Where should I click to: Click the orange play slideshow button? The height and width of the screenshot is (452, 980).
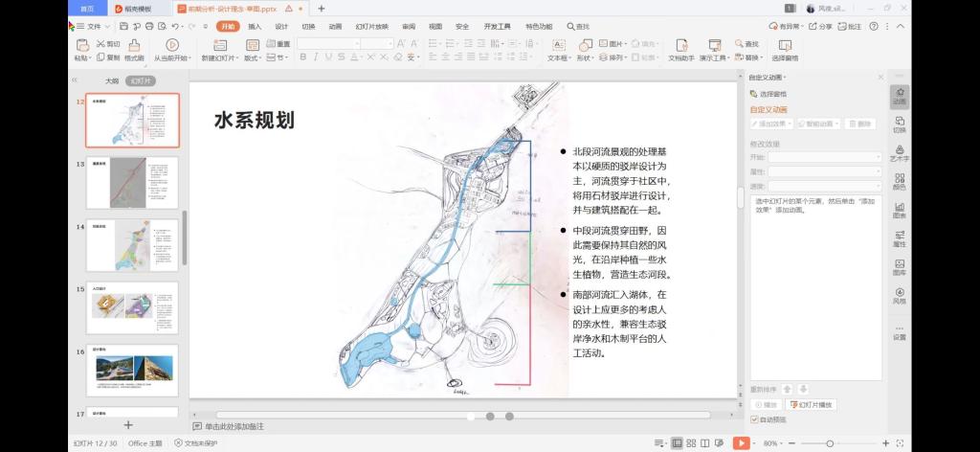[740, 443]
